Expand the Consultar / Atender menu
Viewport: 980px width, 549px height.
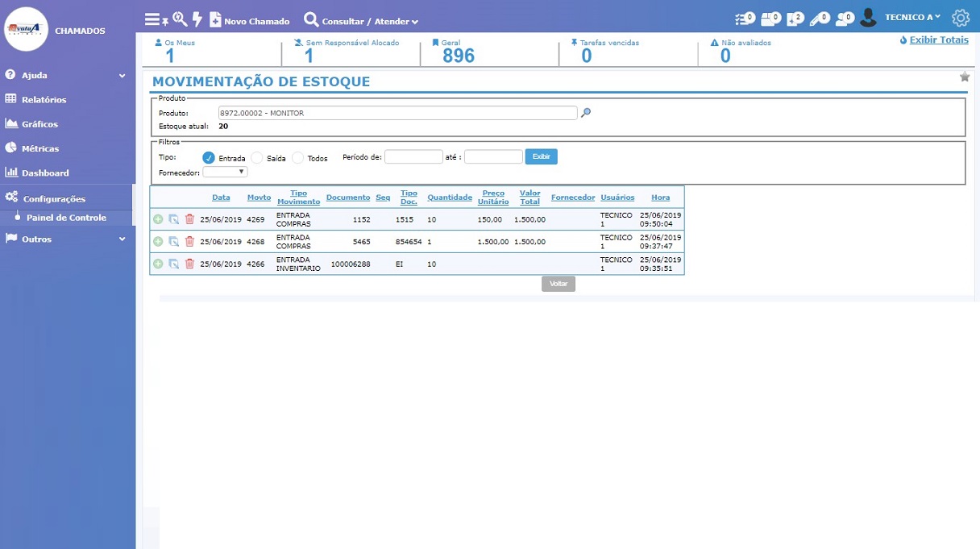tap(361, 21)
